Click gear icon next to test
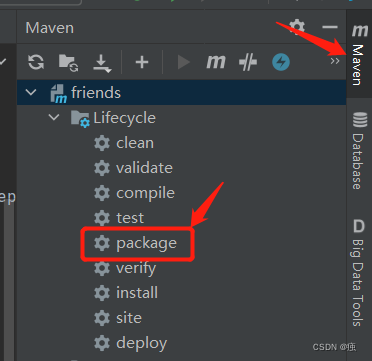 tap(102, 218)
